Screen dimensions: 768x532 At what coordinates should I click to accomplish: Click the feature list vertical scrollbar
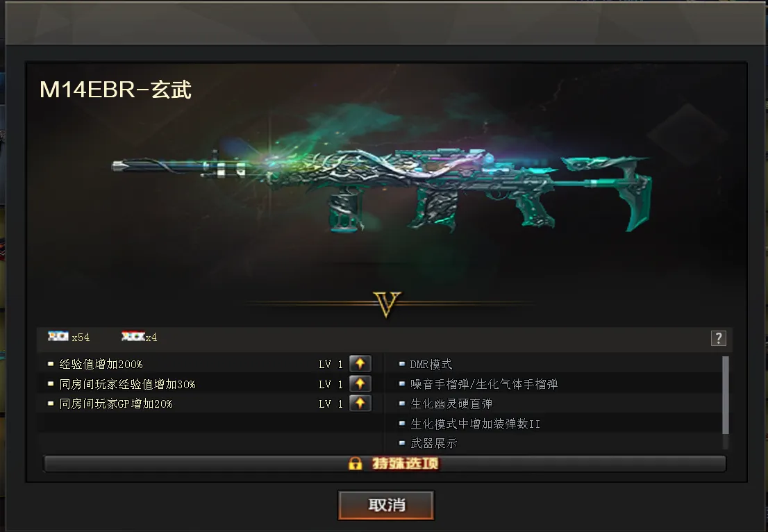pyautogui.click(x=726, y=395)
